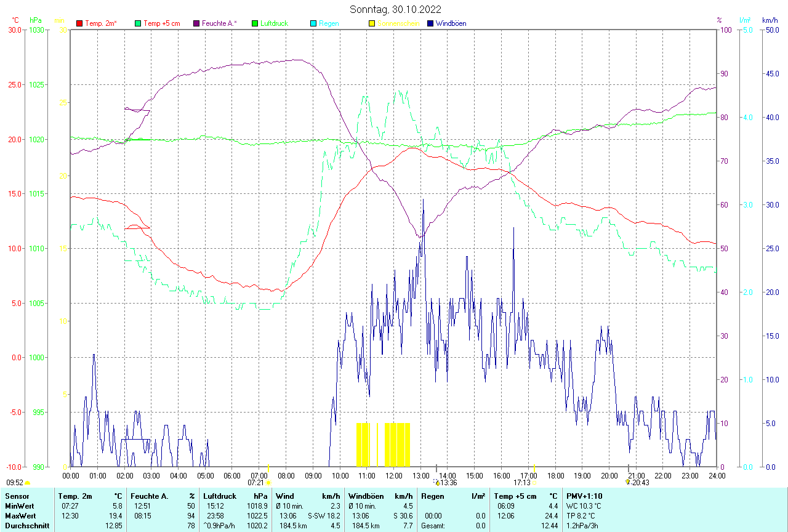Click the 06:00 time axis label
Screen dimensions: 788x532
coord(232,475)
